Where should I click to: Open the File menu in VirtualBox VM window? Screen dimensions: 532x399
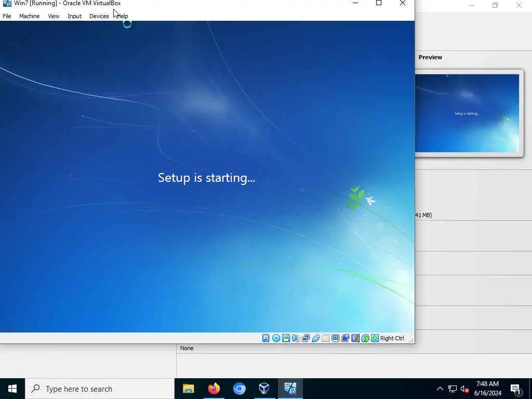[7, 16]
